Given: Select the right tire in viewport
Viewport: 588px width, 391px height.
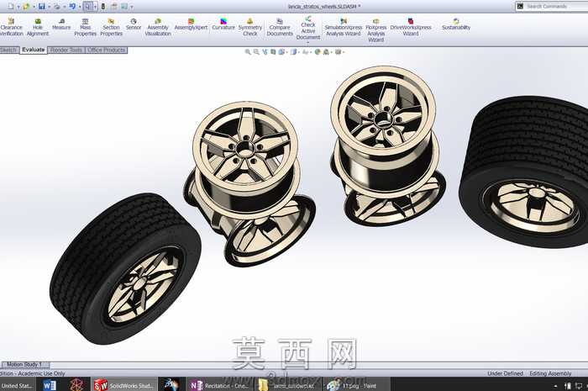Looking at the screenshot, I should (525, 172).
